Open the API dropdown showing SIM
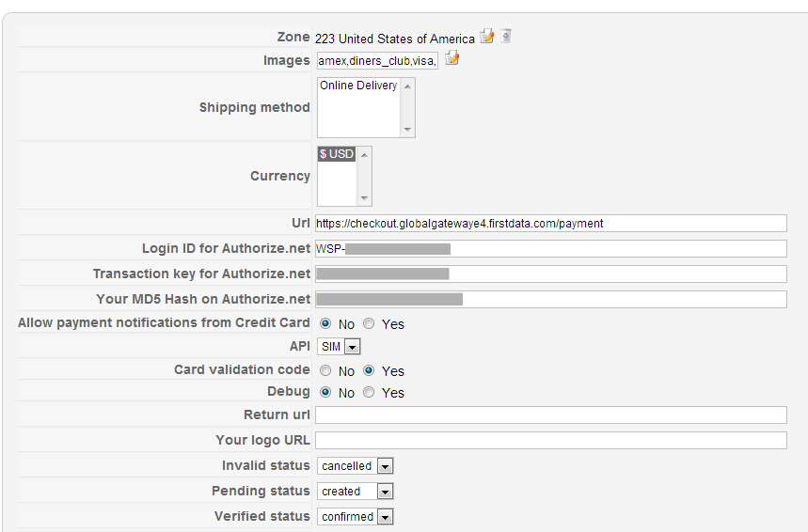This screenshot has width=808, height=532. coord(339,347)
